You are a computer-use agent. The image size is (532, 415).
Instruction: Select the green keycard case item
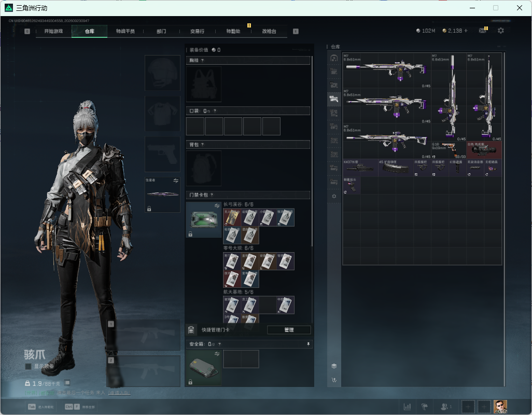(204, 219)
